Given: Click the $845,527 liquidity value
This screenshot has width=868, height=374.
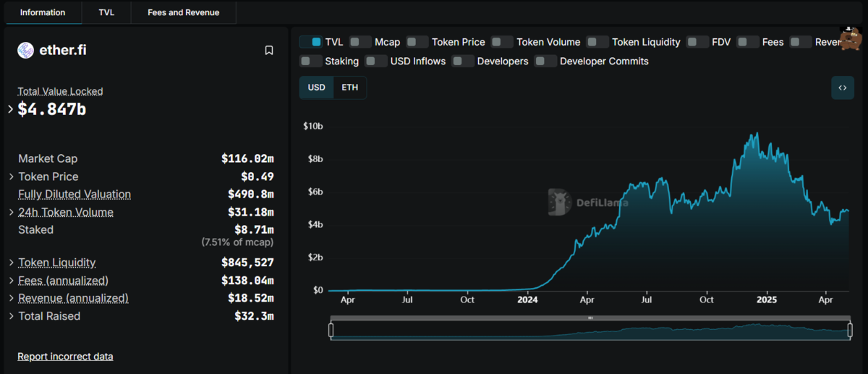Looking at the screenshot, I should coord(247,263).
